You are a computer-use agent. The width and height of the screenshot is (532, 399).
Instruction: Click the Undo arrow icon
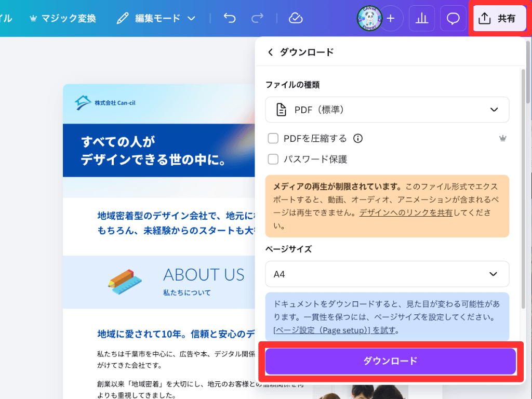(229, 18)
